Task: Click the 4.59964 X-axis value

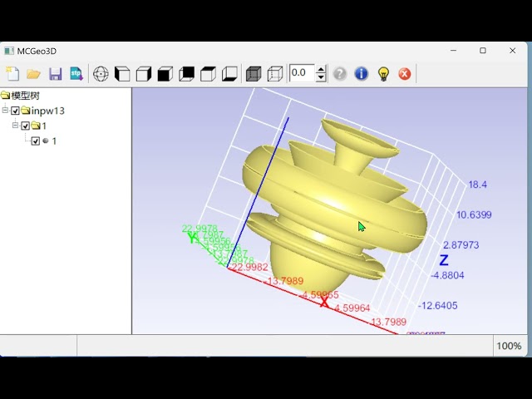Action: coord(352,308)
